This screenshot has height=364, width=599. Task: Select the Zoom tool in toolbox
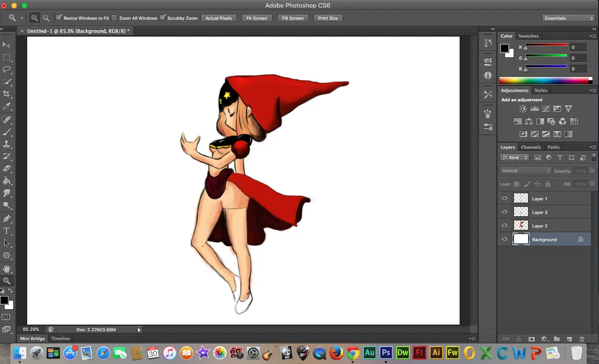pos(7,281)
